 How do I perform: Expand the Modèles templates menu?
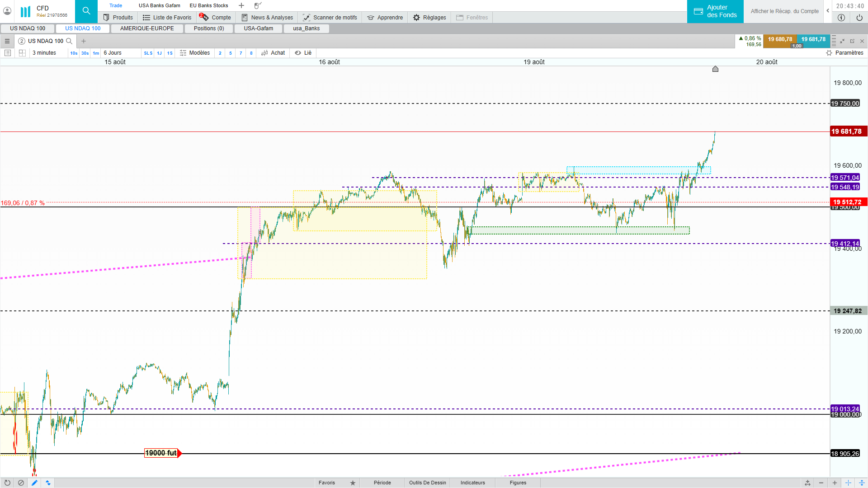pyautogui.click(x=195, y=53)
